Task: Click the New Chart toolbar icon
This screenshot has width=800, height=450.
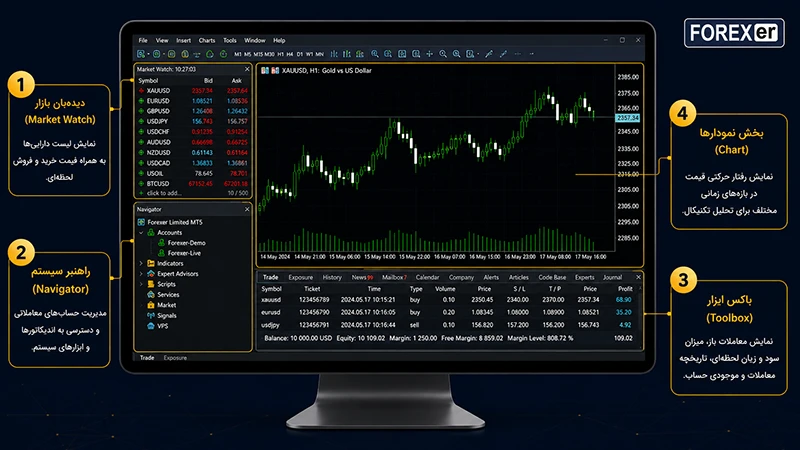Action: 141,54
